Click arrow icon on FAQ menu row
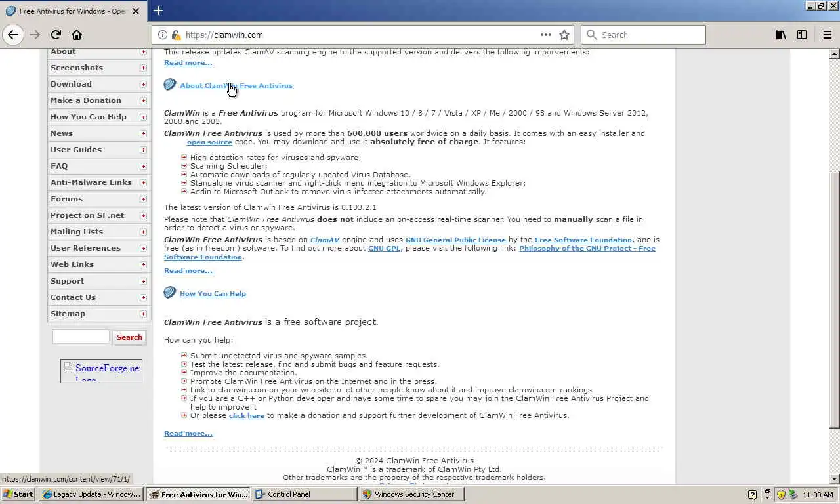The image size is (840, 504). coord(143,166)
